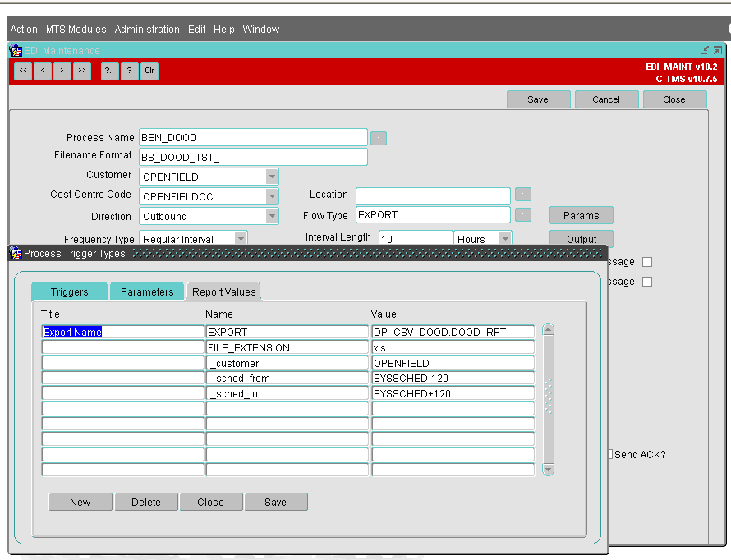
Task: Open the Frequency Type dropdown
Action: coord(241,238)
